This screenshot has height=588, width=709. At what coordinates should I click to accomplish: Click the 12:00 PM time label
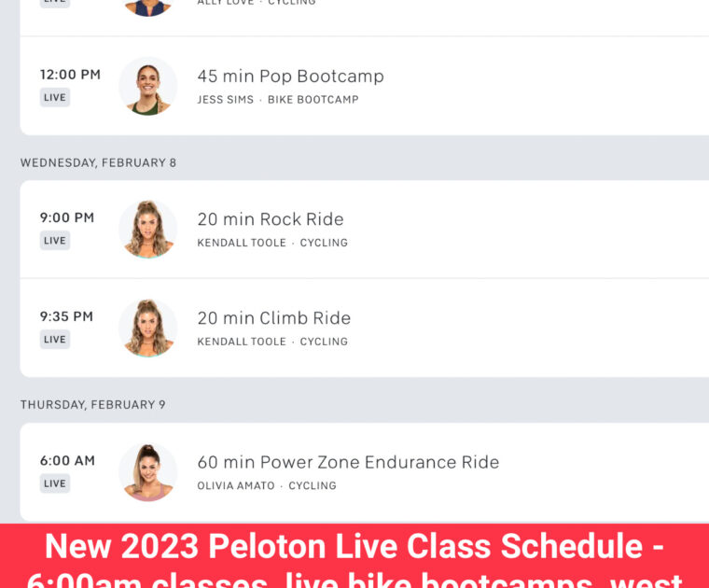(70, 75)
